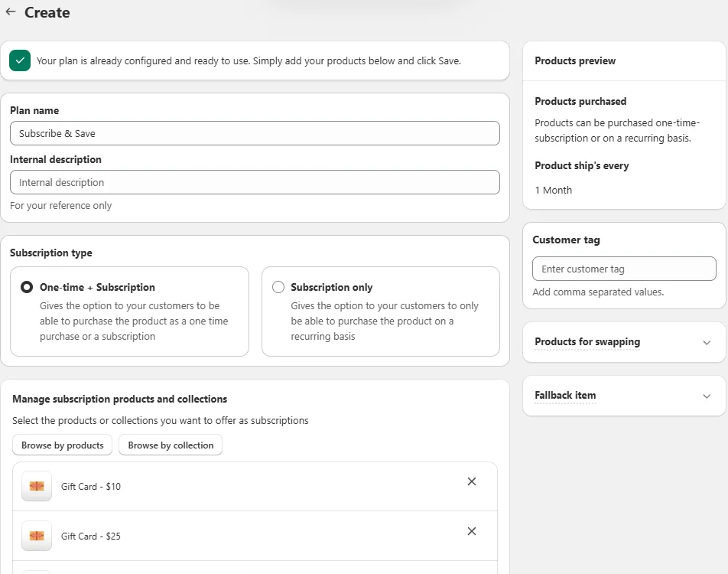Click the 1 Month shipping value
This screenshot has height=574, width=728.
tap(554, 190)
